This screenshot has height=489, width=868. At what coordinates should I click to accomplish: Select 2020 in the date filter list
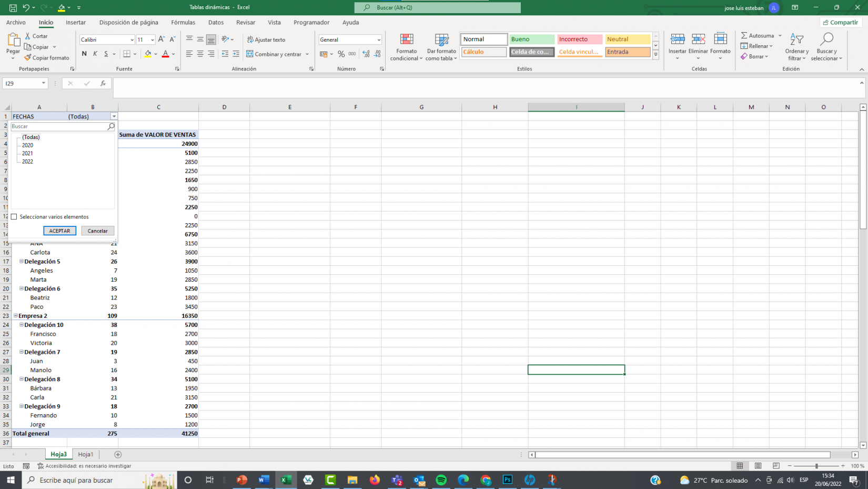(27, 145)
